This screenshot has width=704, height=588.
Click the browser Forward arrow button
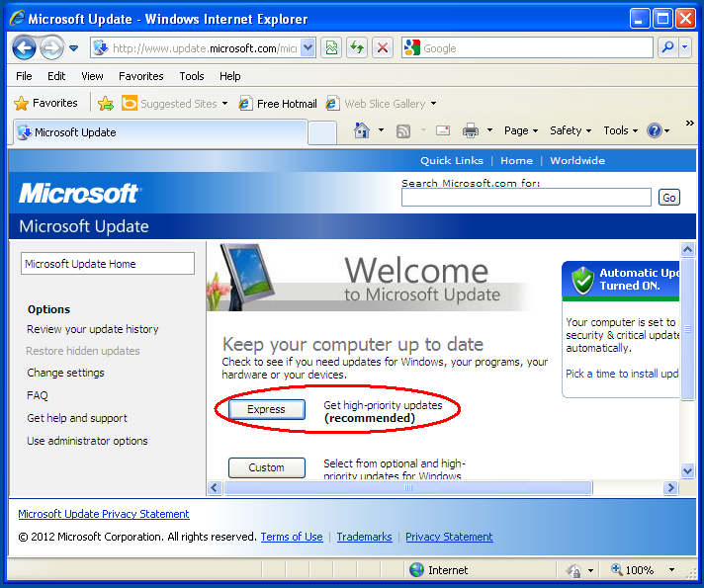click(x=51, y=47)
